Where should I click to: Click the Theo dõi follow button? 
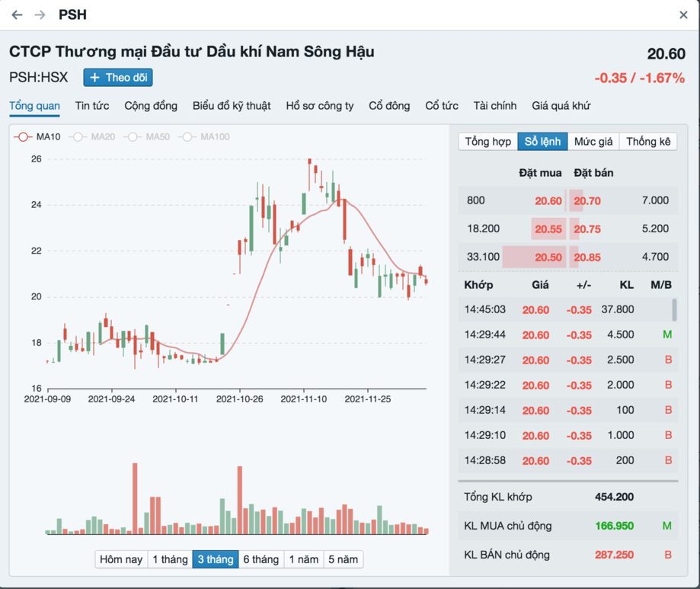click(x=118, y=78)
